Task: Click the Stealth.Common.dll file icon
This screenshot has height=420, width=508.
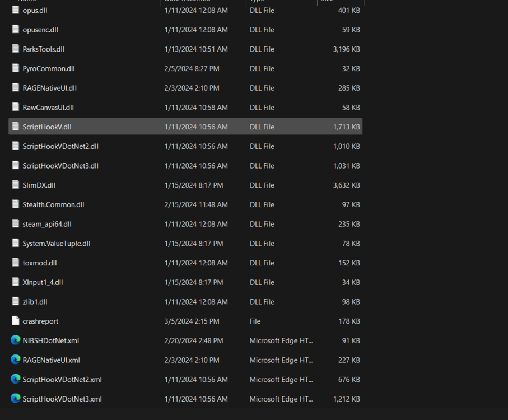Action: (16, 204)
